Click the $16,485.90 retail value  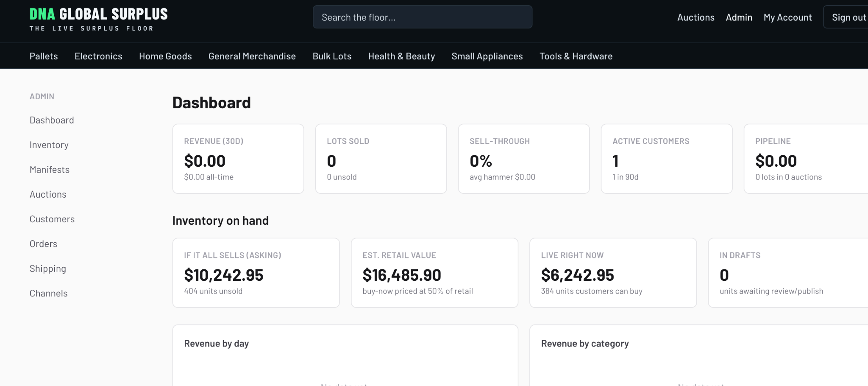click(x=402, y=275)
